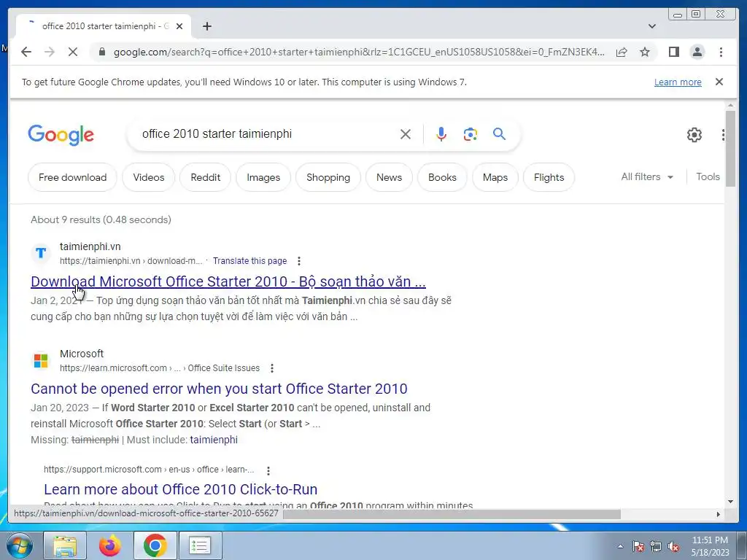Switch to Images results
Image resolution: width=747 pixels, height=560 pixels.
263,177
